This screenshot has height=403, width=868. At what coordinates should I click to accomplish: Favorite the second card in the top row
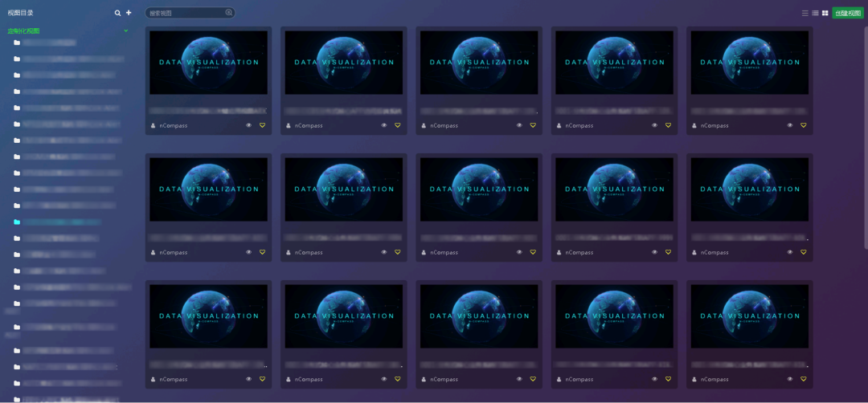point(398,125)
